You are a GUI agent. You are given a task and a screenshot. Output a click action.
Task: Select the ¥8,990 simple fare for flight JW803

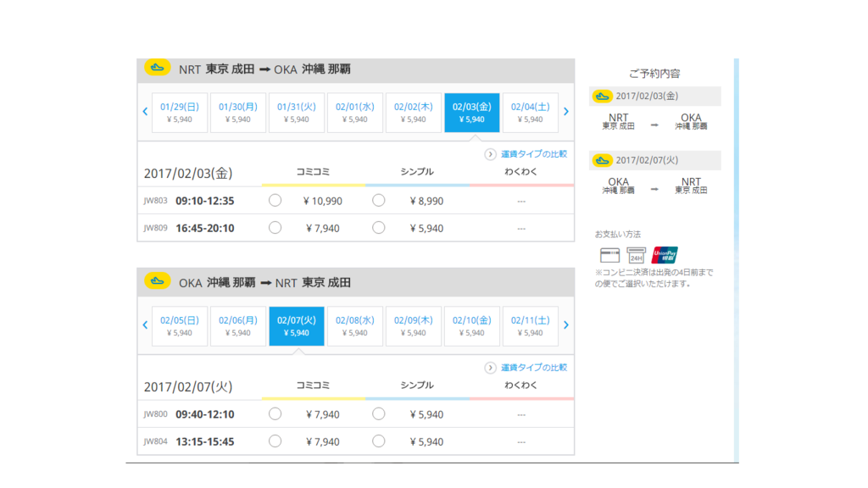pos(379,200)
